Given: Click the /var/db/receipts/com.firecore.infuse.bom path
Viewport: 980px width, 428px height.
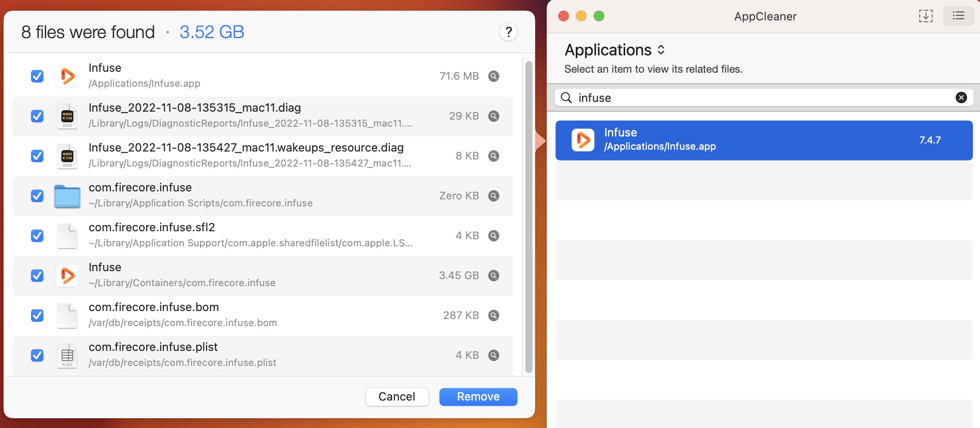Looking at the screenshot, I should click(183, 323).
